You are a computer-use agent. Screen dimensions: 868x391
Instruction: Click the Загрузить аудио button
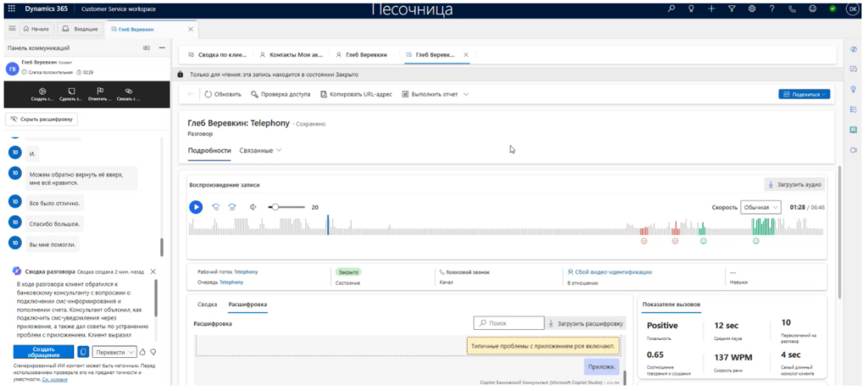(794, 183)
